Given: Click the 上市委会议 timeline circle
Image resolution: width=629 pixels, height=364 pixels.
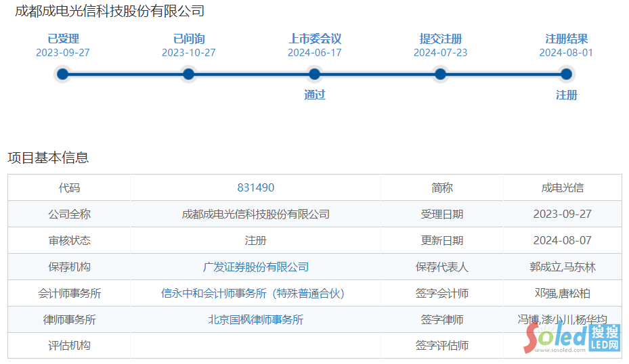Looking at the screenshot, I should tap(315, 74).
